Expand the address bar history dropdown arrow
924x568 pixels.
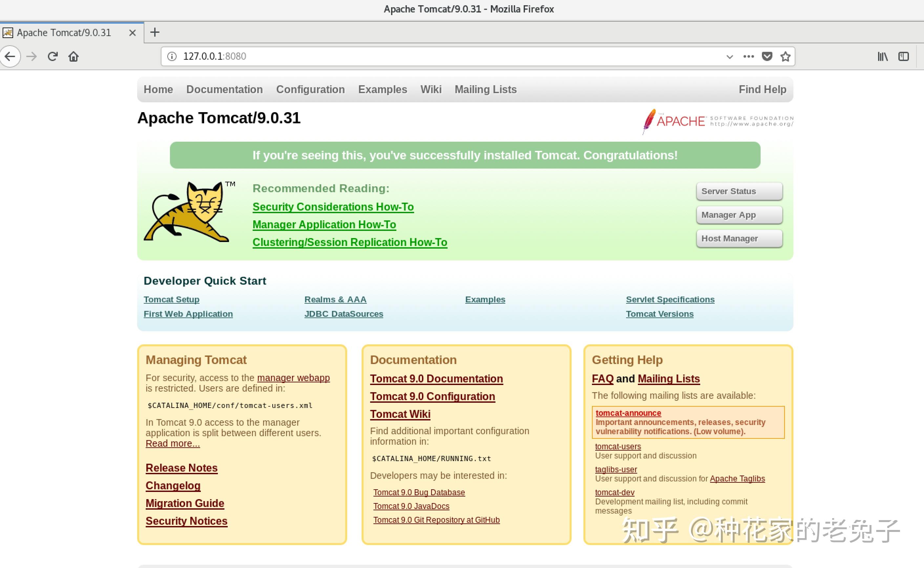pos(729,56)
